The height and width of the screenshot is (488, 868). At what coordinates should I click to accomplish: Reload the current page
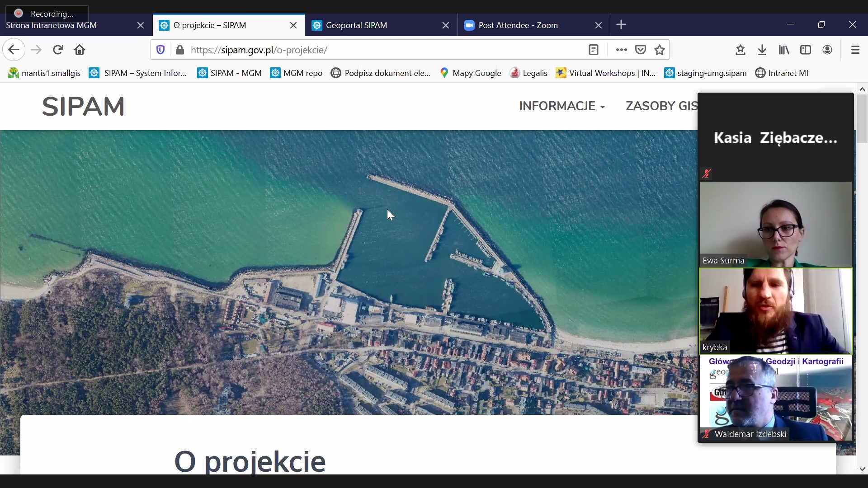58,50
